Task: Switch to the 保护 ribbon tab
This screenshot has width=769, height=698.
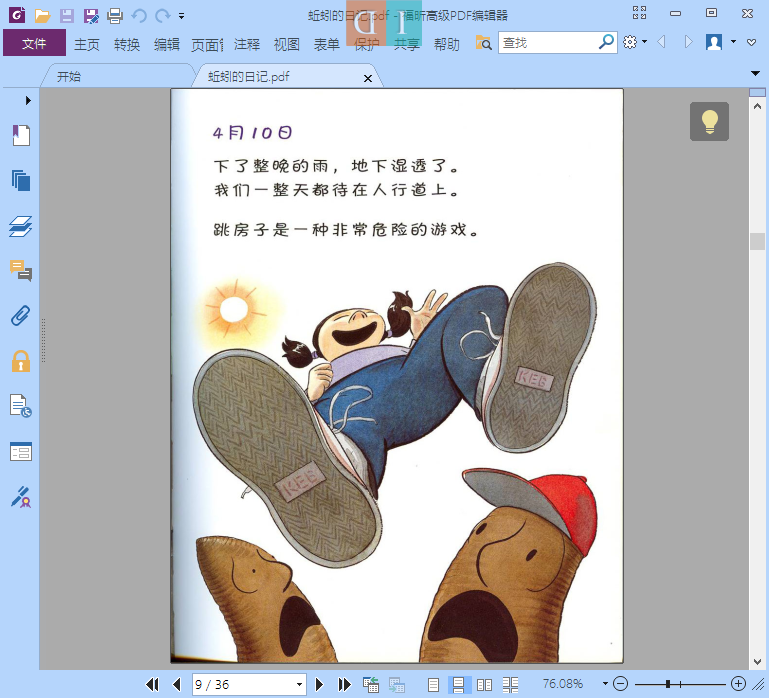Action: [367, 44]
